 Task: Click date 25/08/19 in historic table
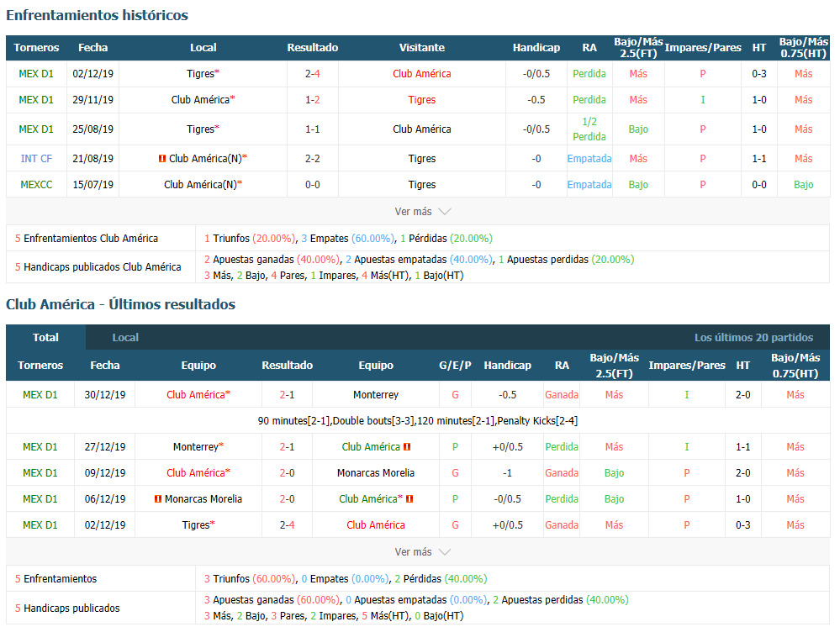92,129
